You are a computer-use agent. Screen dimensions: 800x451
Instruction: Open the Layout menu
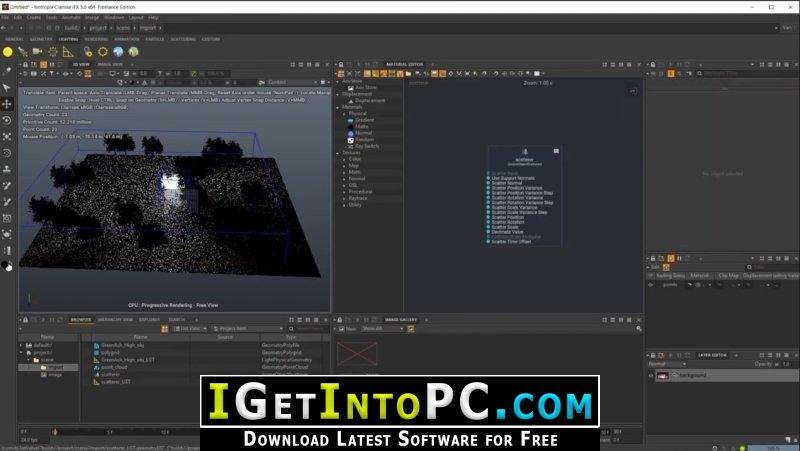click(136, 17)
